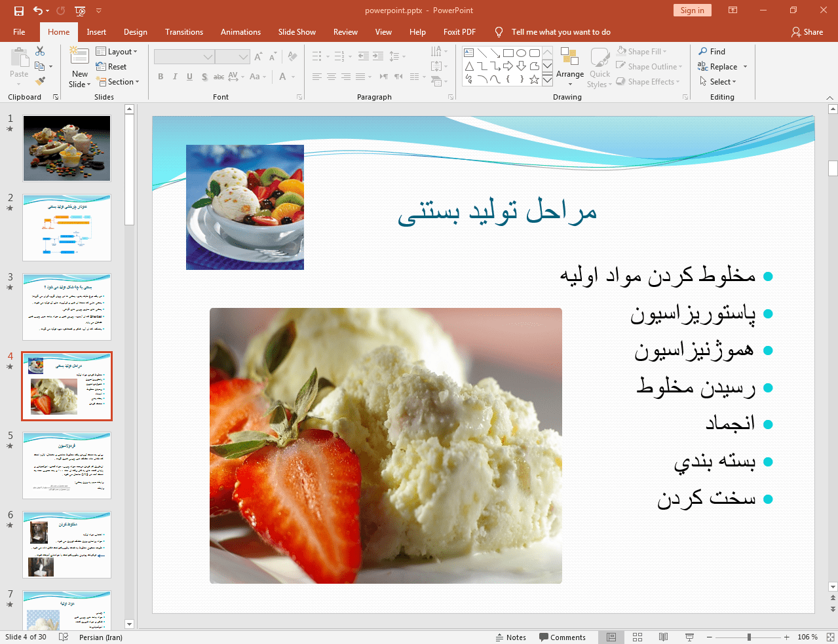This screenshot has height=644, width=838.
Task: Click the Find magnifier icon
Action: click(703, 51)
